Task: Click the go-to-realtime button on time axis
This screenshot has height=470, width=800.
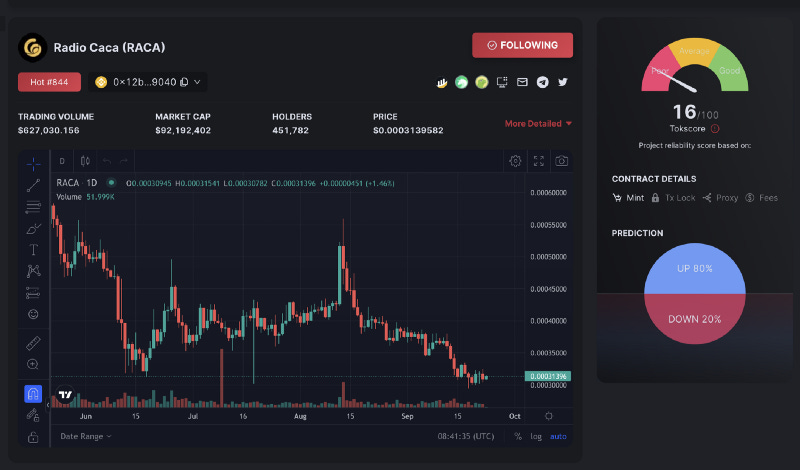Action: click(548, 416)
